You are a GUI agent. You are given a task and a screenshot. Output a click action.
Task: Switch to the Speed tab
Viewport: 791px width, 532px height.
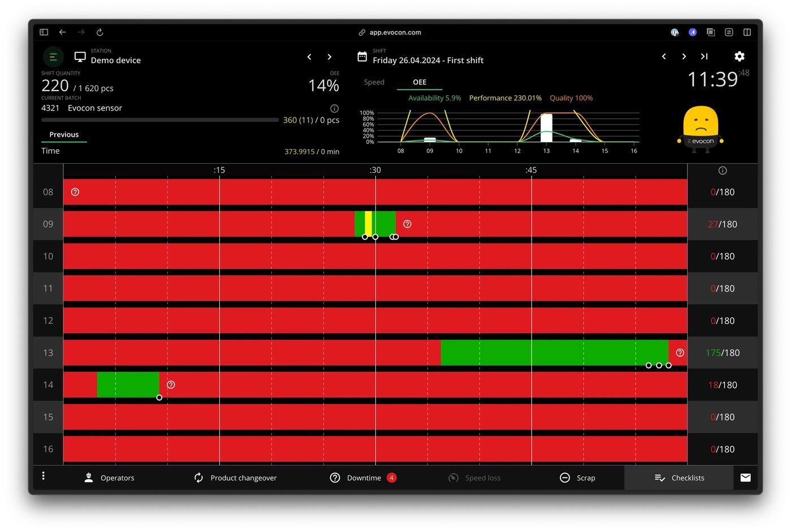(374, 82)
